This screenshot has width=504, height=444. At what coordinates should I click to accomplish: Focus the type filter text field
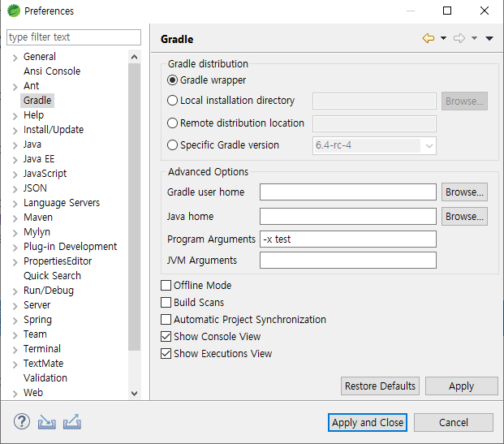coord(74,37)
